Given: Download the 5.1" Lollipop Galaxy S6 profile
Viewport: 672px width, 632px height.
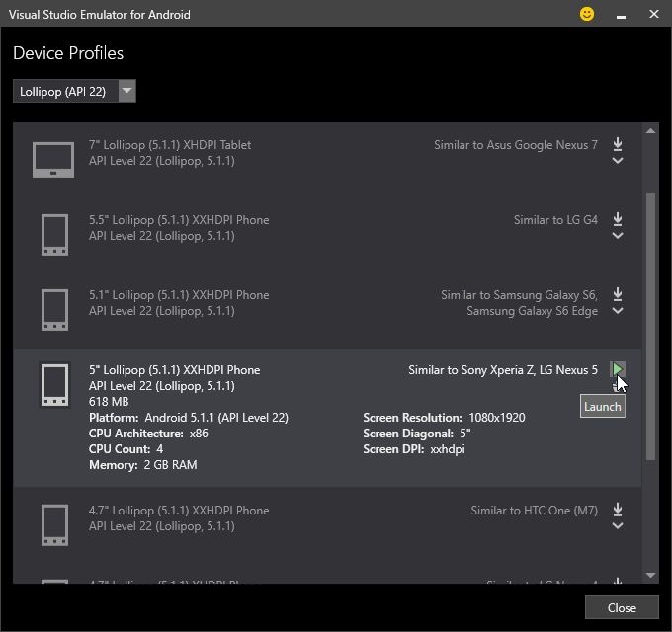Looking at the screenshot, I should pyautogui.click(x=618, y=294).
